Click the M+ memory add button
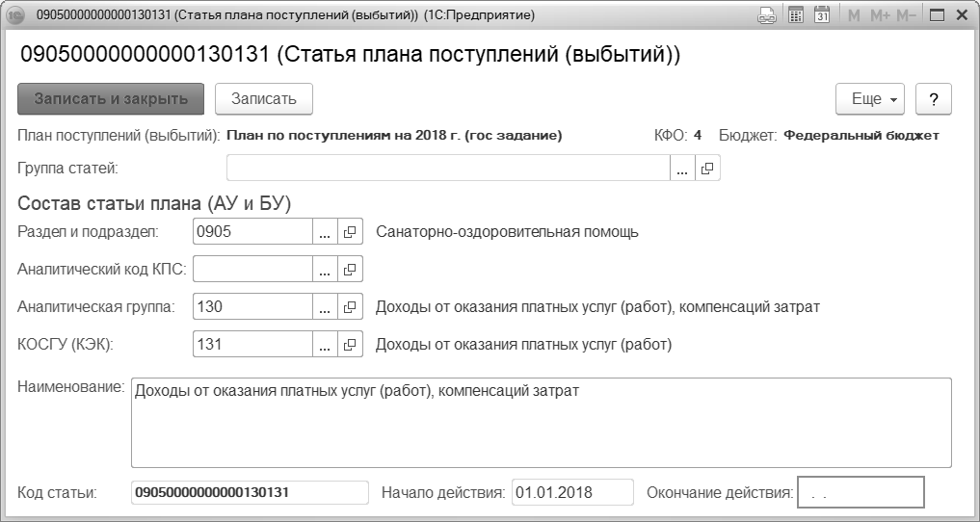980x522 pixels. click(880, 15)
